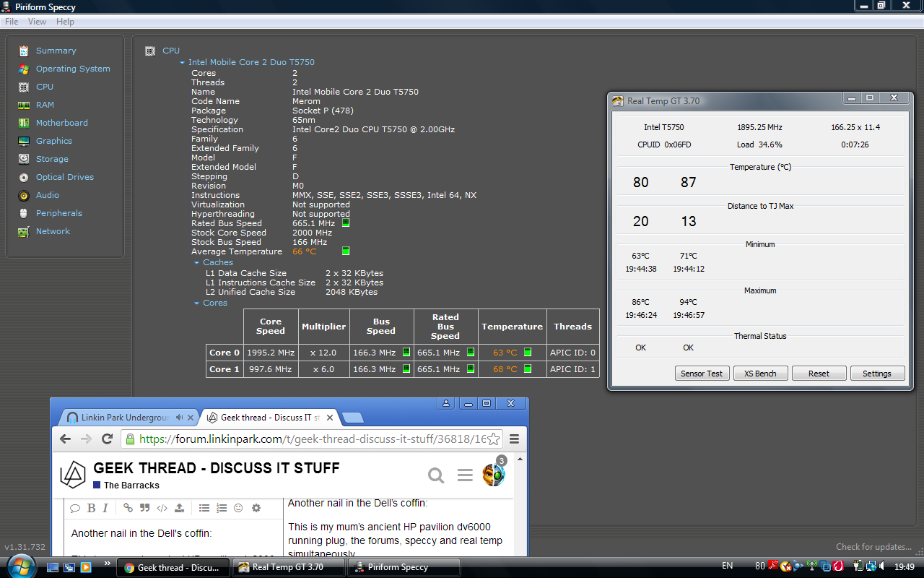Image resolution: width=924 pixels, height=578 pixels.
Task: Collapse the Cores section
Action: coord(197,303)
